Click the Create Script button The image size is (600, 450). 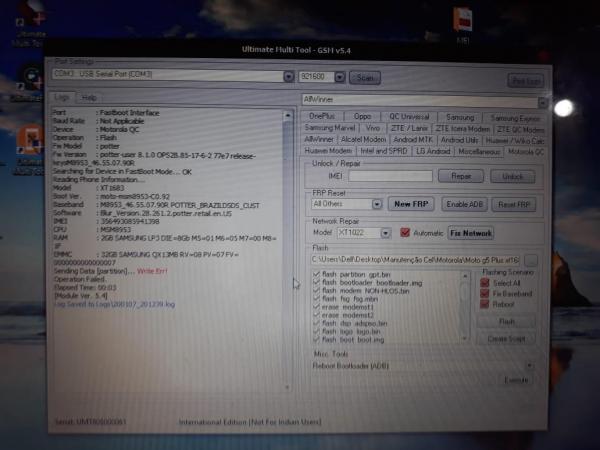point(506,339)
